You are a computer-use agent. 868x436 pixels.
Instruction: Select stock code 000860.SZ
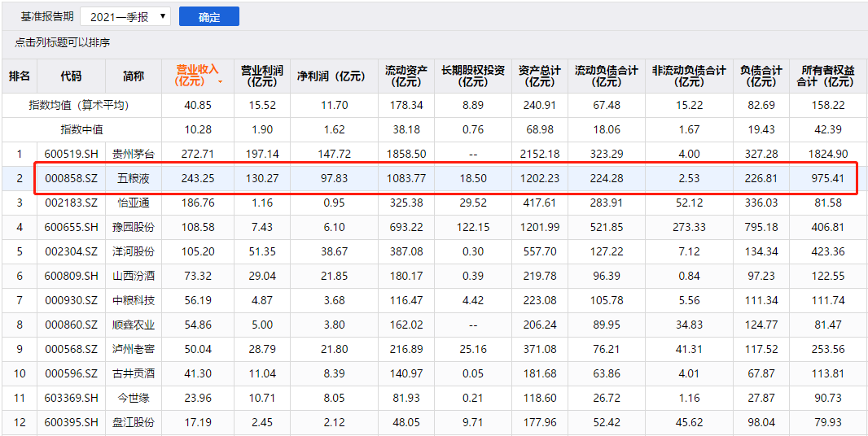tap(71, 325)
